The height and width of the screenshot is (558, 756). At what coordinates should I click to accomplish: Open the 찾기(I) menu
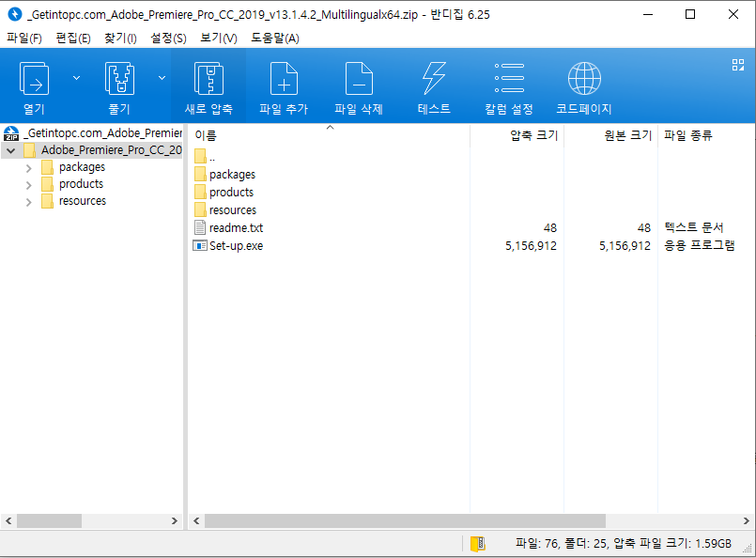[120, 39]
